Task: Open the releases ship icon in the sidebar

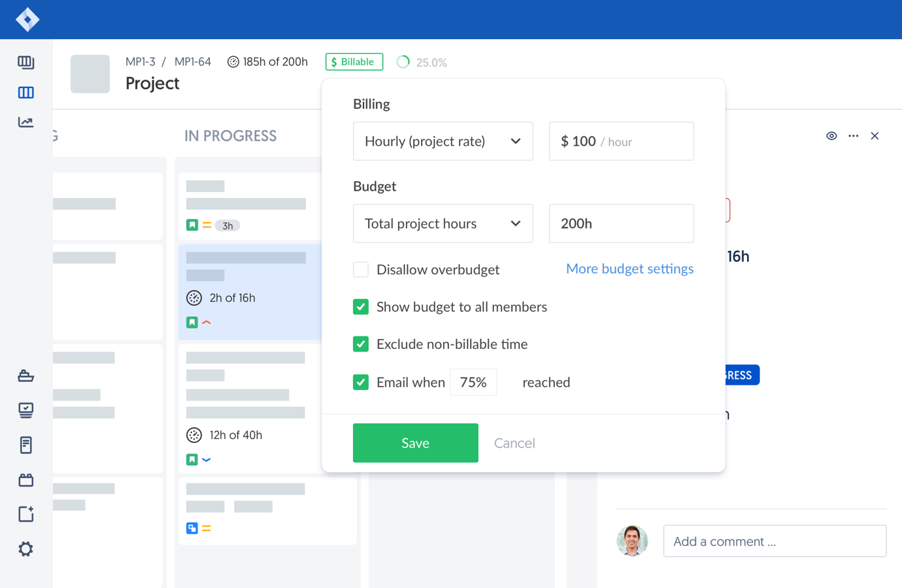Action: 26,376
